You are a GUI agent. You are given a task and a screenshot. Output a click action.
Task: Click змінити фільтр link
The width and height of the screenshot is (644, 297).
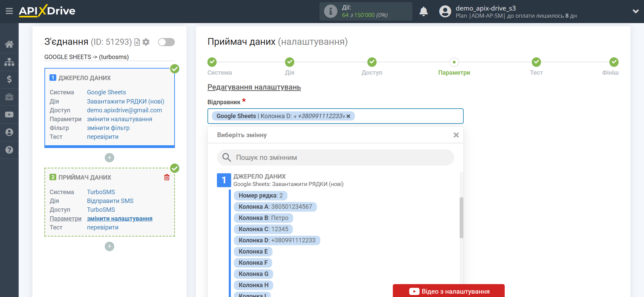(108, 128)
